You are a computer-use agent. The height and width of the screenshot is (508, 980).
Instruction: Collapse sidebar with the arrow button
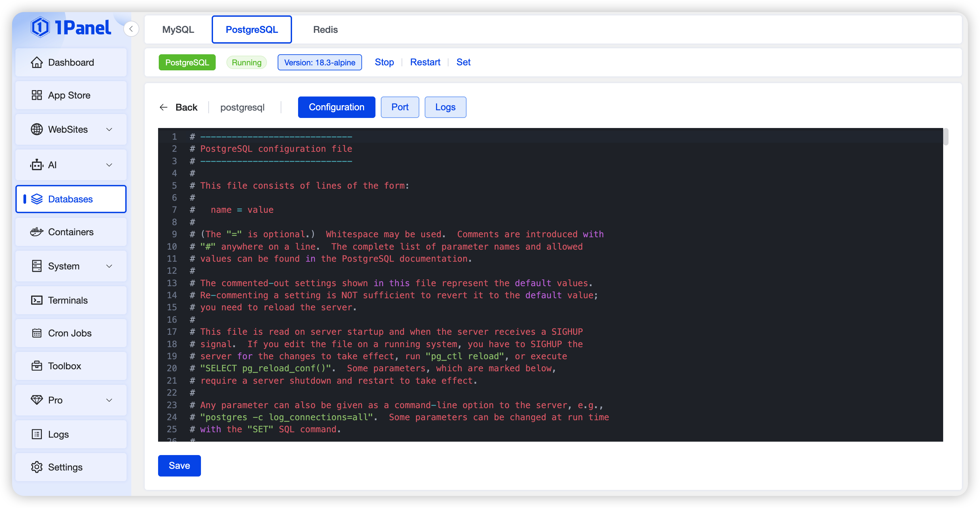tap(131, 29)
